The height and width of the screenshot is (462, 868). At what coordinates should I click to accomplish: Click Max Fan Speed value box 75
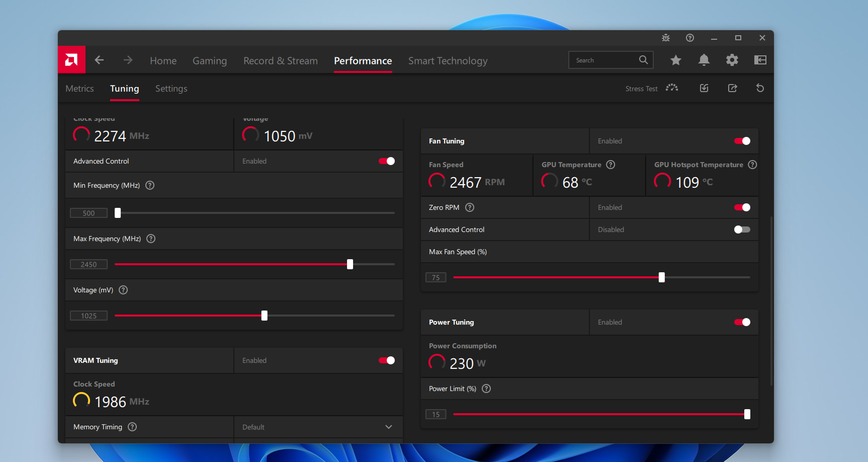[x=436, y=277]
